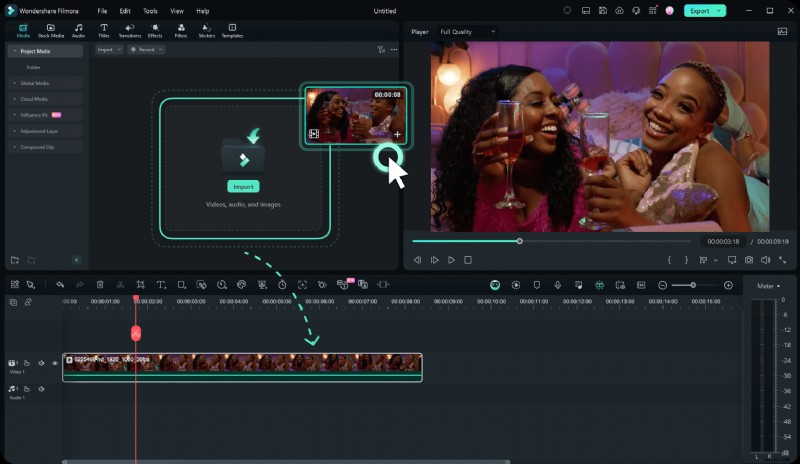
Task: Click the green Import button
Action: click(242, 186)
